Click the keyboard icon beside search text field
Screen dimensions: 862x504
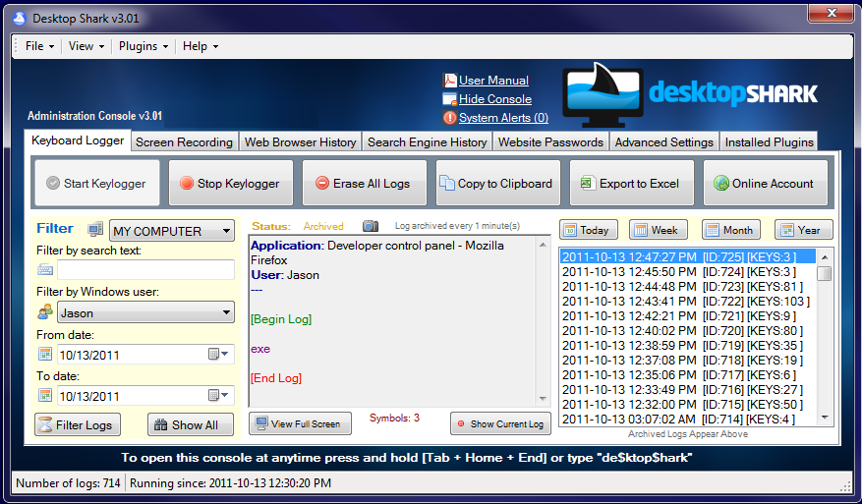(45, 270)
